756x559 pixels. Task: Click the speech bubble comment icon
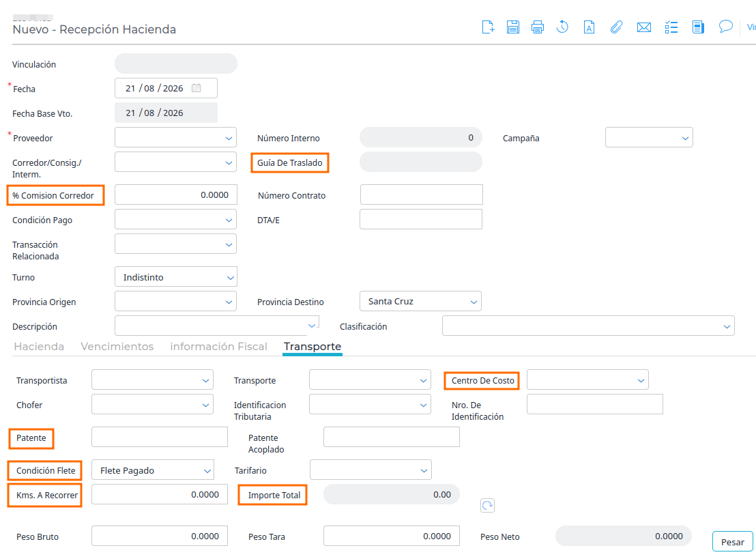point(725,27)
